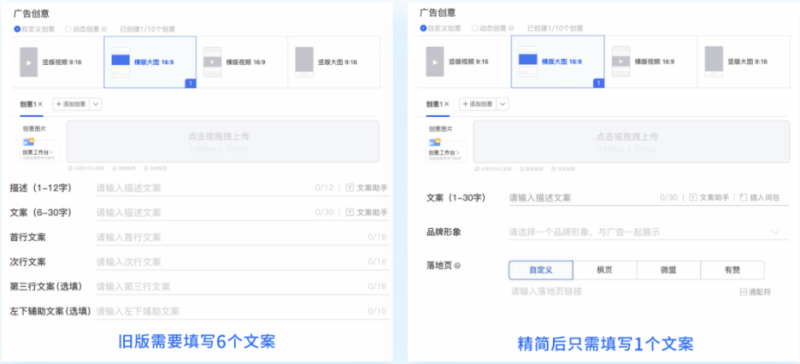This screenshot has width=800, height=364.
Task: Click 通配符 button near landing link
Action: pyautogui.click(x=755, y=293)
